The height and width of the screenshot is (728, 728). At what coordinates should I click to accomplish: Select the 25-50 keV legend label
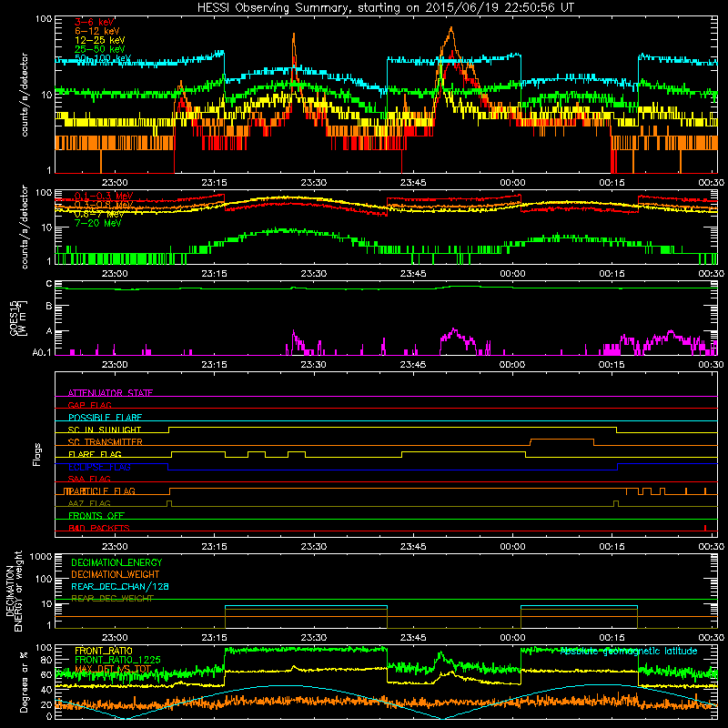pos(99,49)
